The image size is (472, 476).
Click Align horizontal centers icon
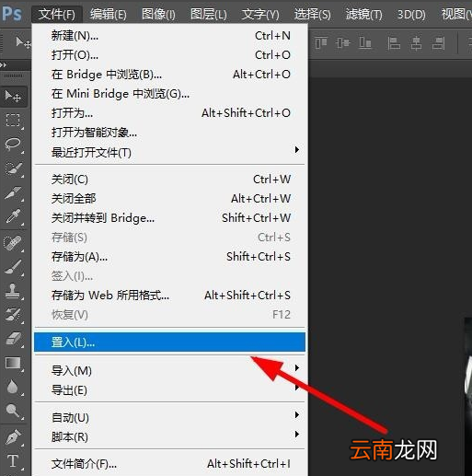click(x=416, y=43)
